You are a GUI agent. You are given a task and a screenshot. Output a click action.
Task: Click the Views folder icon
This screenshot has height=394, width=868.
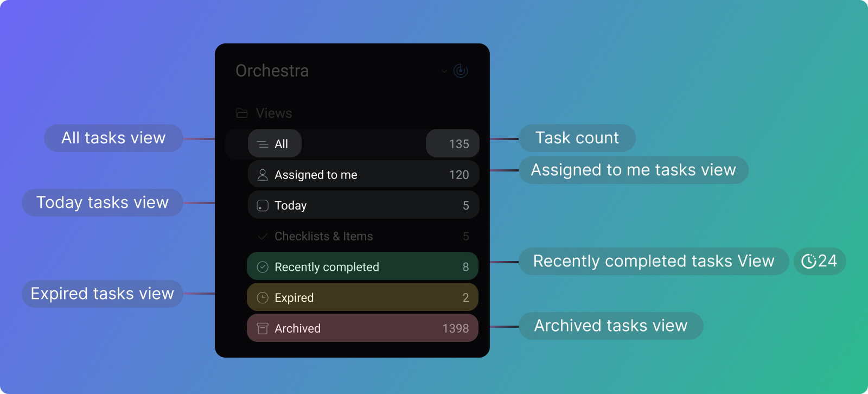(x=242, y=113)
